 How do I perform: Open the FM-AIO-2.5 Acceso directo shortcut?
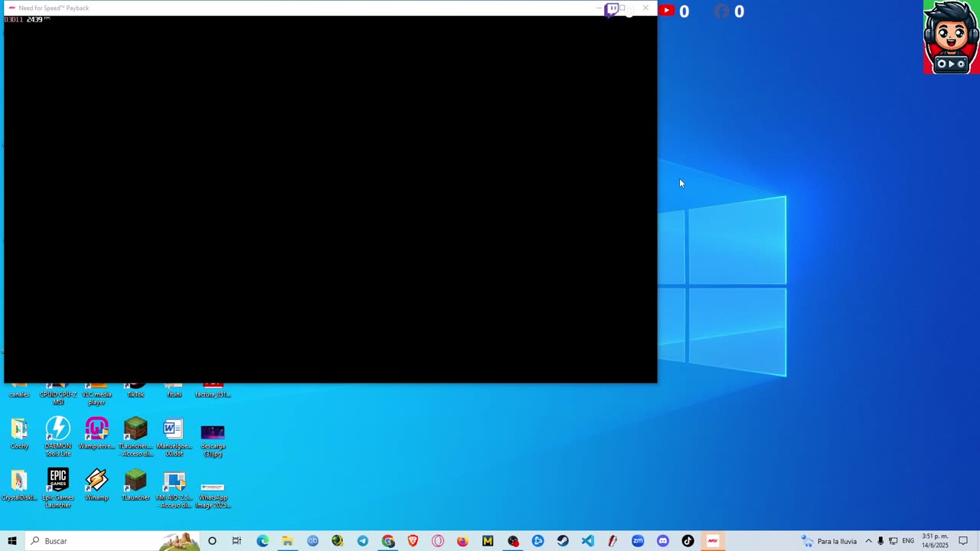click(174, 490)
